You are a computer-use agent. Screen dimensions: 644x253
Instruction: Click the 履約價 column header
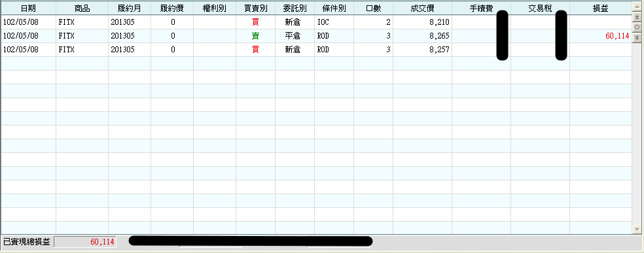(172, 8)
